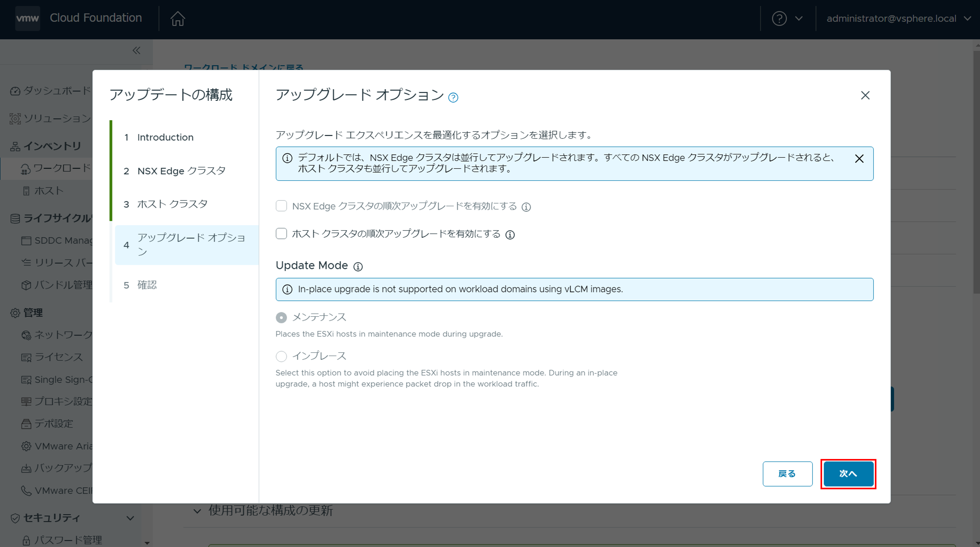Click the ワークロード cloud icon in sidebar
This screenshot has height=547, width=980.
25,169
